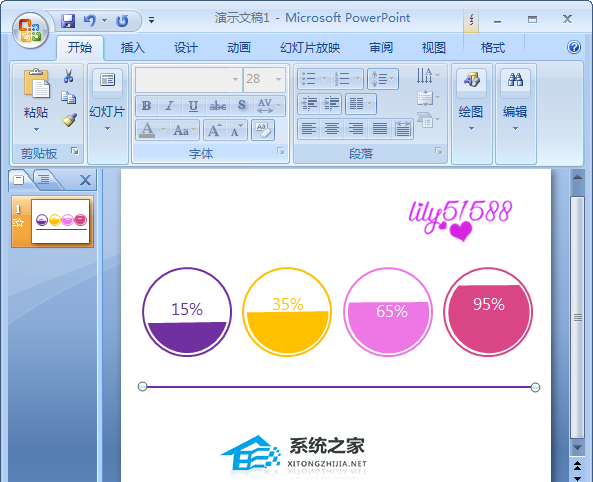
Task: Click the Clear Formatting eraser icon
Action: pos(263,130)
